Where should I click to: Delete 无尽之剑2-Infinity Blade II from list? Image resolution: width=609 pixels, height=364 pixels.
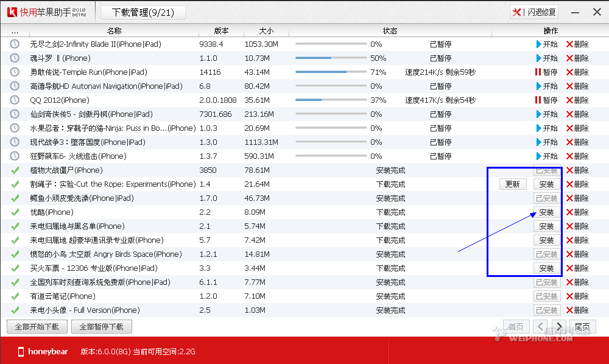pyautogui.click(x=577, y=44)
